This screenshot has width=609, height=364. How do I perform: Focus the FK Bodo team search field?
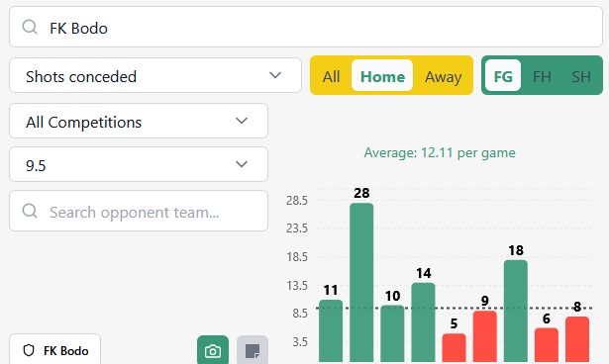click(x=306, y=27)
